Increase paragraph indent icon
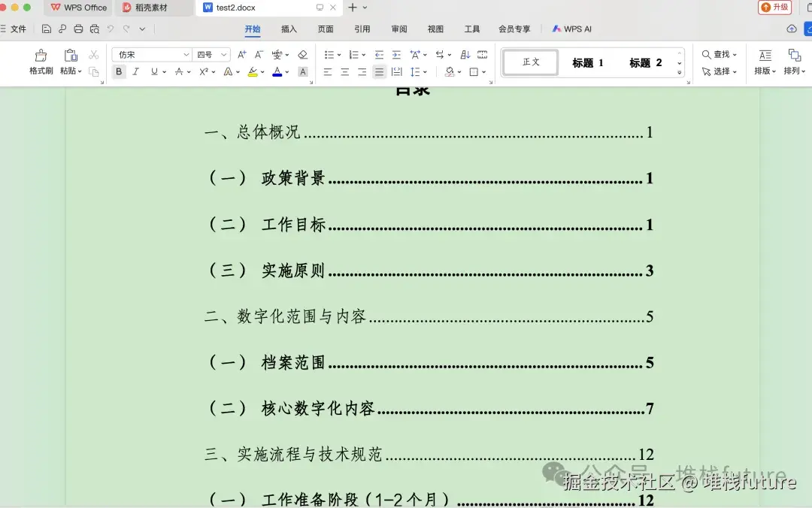The width and height of the screenshot is (812, 508). (396, 54)
